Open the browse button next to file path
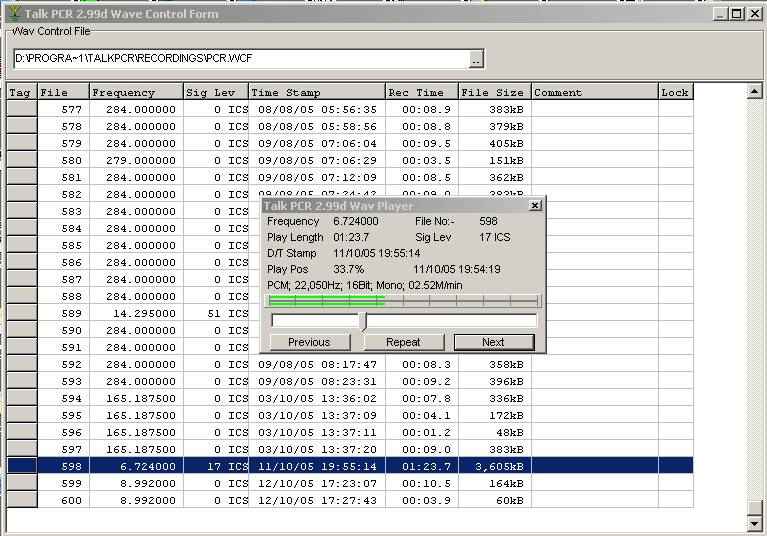This screenshot has height=536, width=767. (x=476, y=59)
